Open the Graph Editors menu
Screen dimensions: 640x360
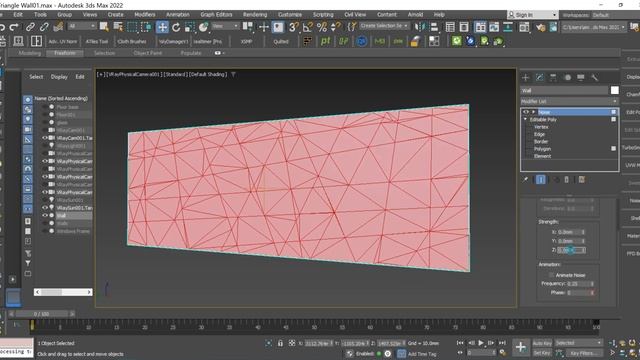click(x=216, y=14)
